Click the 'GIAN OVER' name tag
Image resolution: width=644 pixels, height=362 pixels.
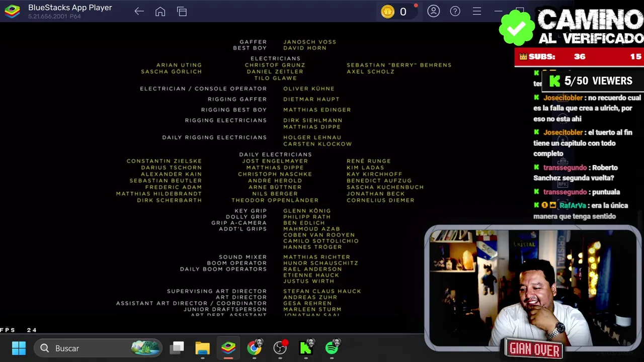point(534,349)
